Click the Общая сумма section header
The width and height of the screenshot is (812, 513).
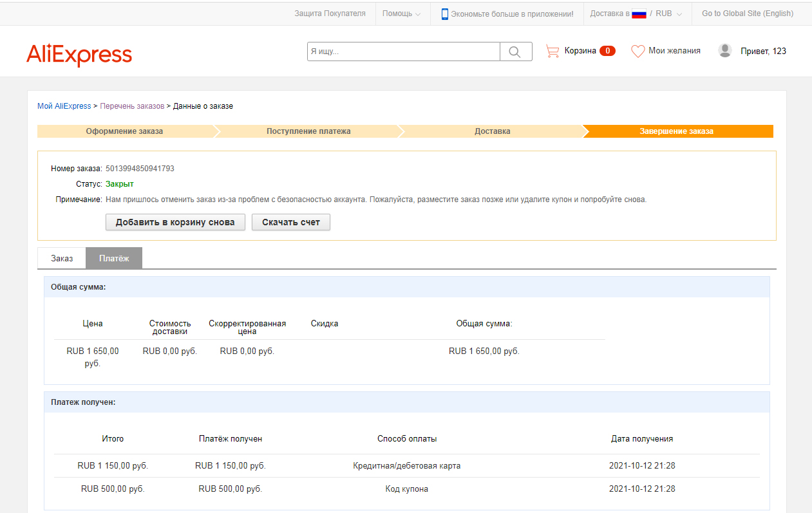407,287
